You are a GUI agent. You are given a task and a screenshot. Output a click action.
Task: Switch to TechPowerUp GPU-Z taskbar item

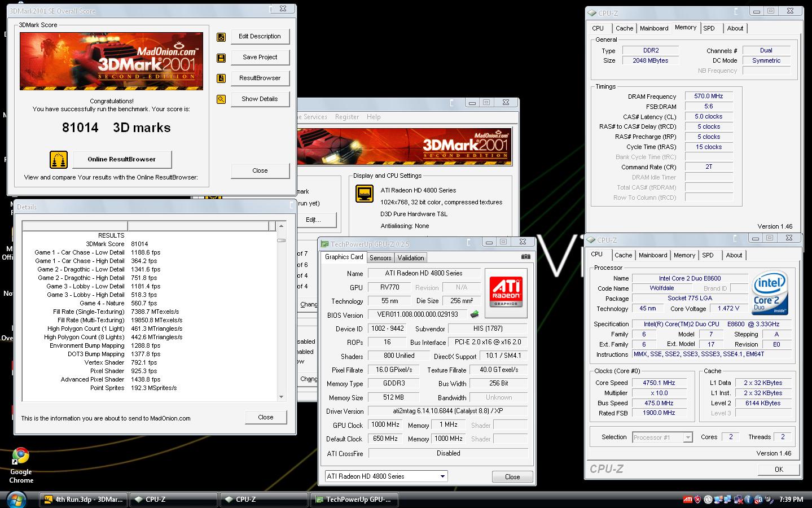point(354,500)
